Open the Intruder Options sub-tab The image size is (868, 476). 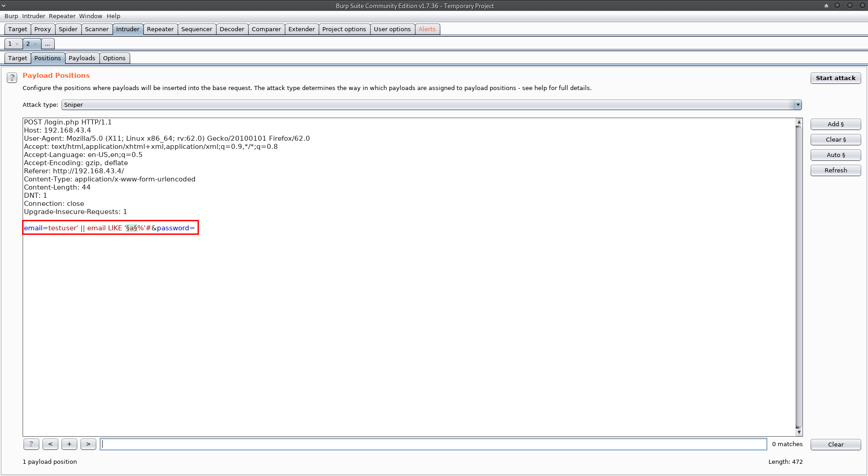pos(114,58)
